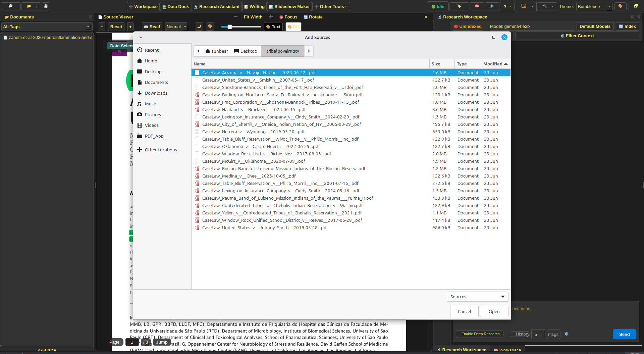Select CaseLaw_McGirt_v__Oklahoma file

351,161
